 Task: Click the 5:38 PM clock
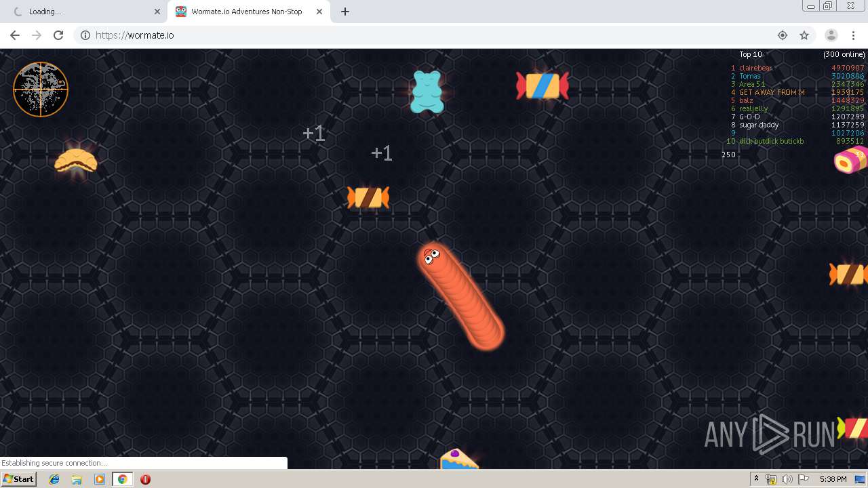click(x=833, y=479)
